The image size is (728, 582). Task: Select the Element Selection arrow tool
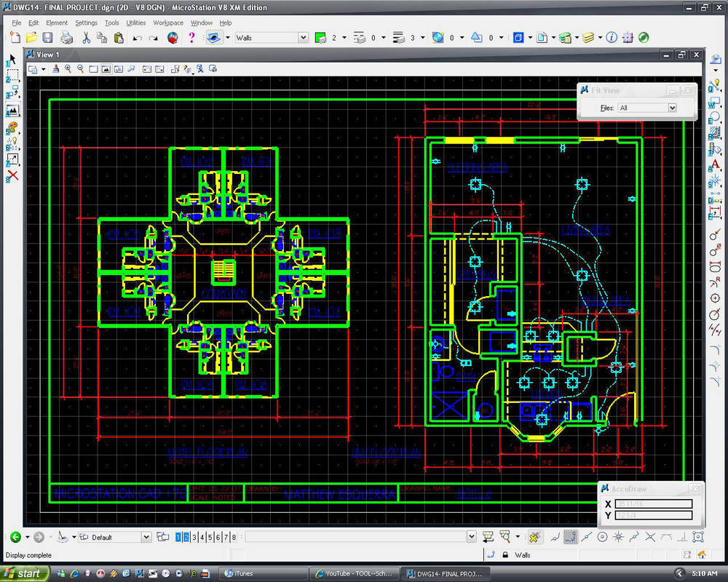(x=12, y=58)
